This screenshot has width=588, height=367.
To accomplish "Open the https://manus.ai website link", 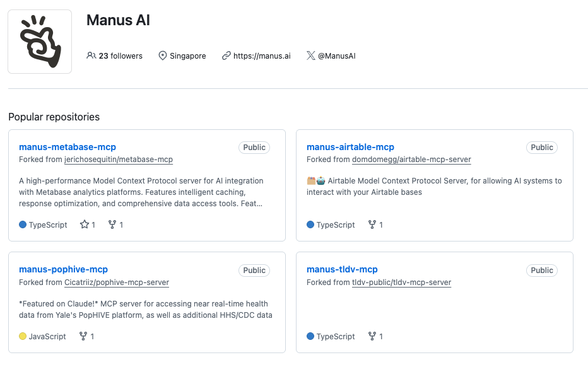I will (x=262, y=56).
